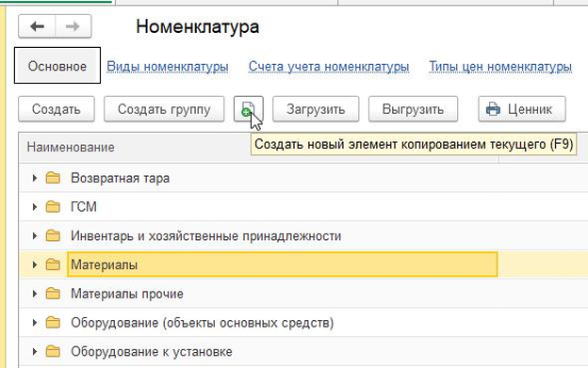Click the folder icon of Материалы прочие
Viewport: 588px width, 368px height.
click(53, 294)
